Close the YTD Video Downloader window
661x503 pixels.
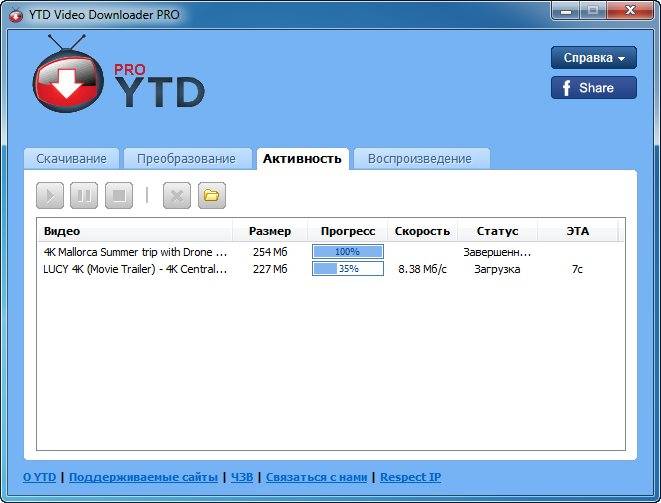(631, 11)
